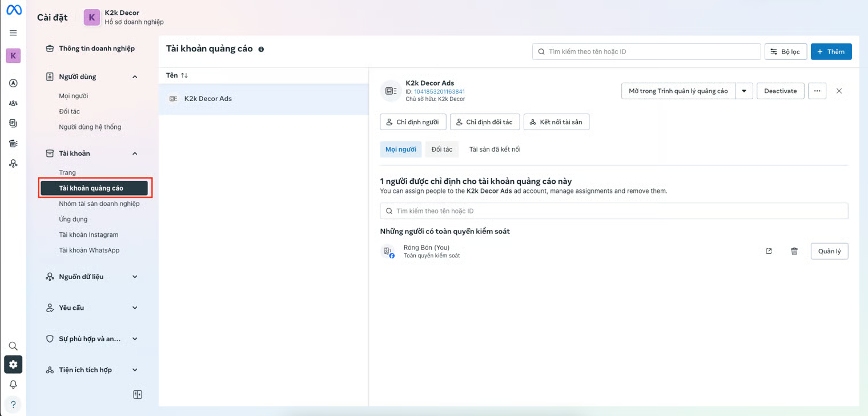Switch to Tài sản đã kết nối tab
868x416 pixels.
(x=495, y=150)
